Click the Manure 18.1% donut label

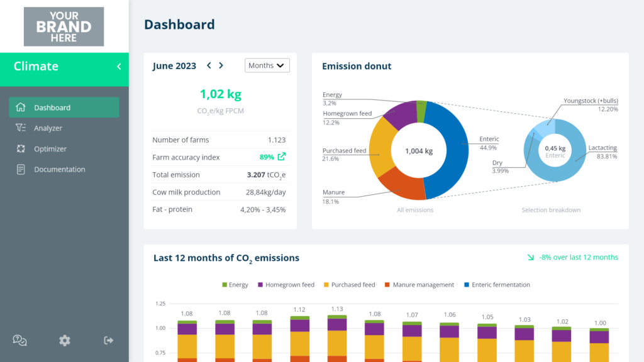coord(333,197)
